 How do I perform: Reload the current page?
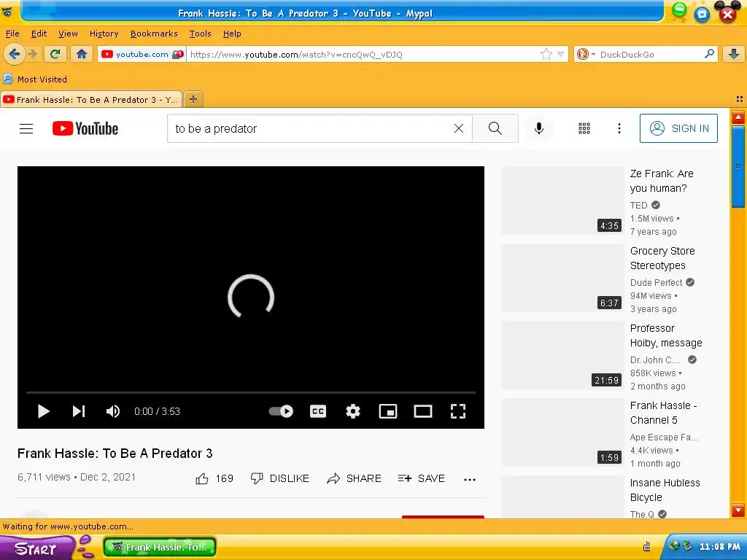[55, 54]
